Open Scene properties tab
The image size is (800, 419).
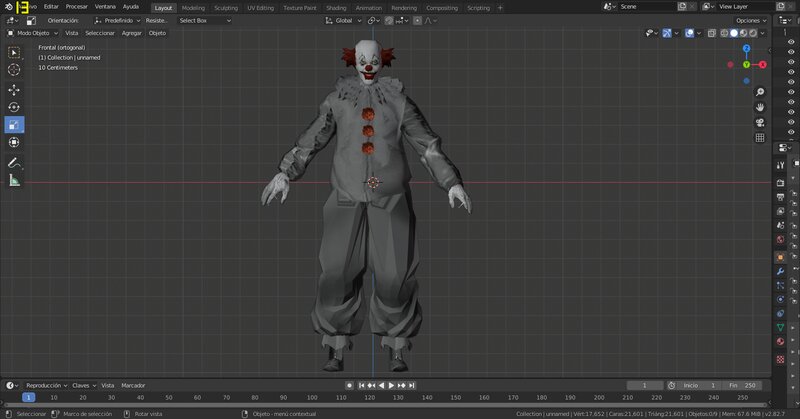click(780, 225)
